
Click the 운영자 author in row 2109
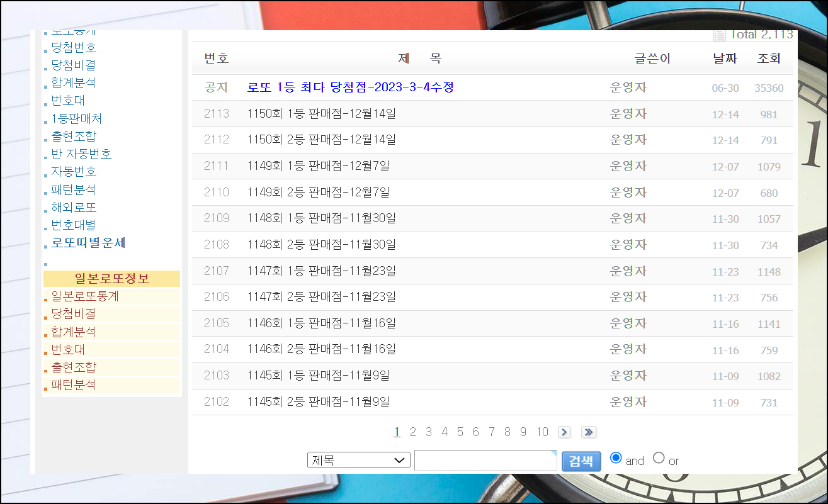pyautogui.click(x=628, y=218)
